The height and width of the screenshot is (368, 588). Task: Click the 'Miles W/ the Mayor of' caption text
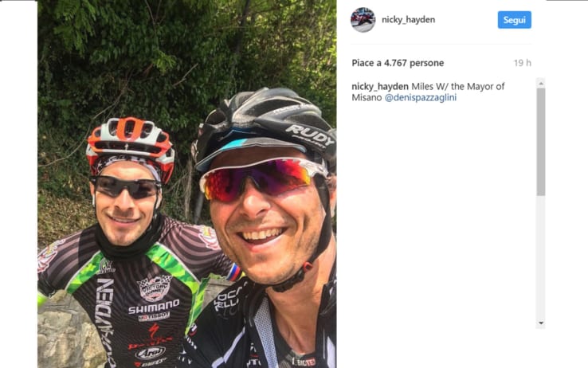click(458, 87)
